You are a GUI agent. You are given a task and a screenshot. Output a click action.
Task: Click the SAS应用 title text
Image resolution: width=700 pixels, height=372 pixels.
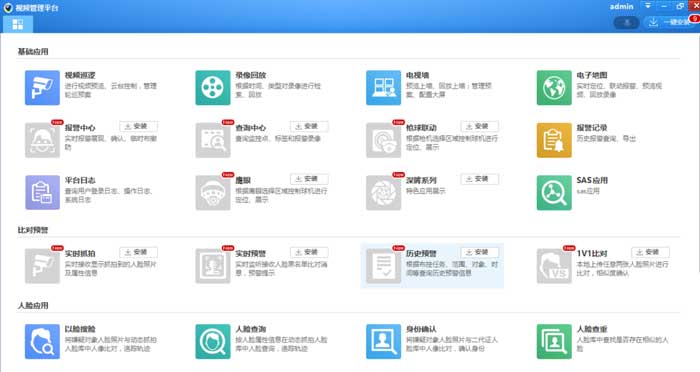[592, 180]
